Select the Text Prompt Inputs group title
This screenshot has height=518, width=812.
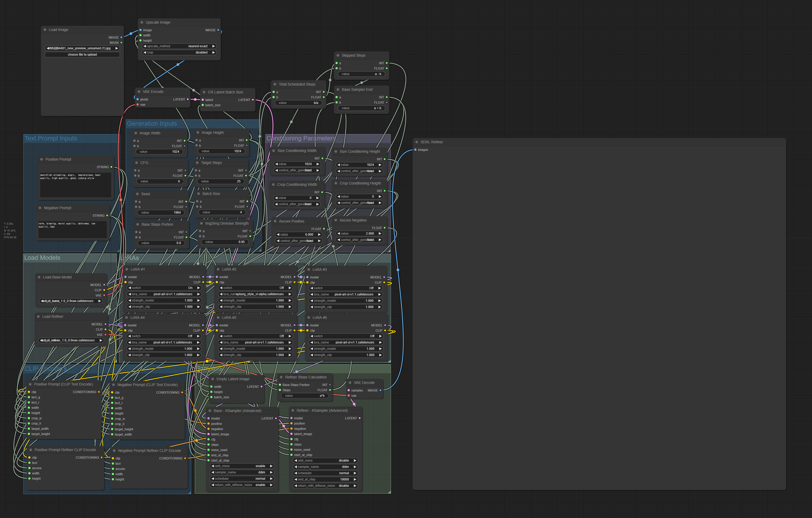click(51, 138)
